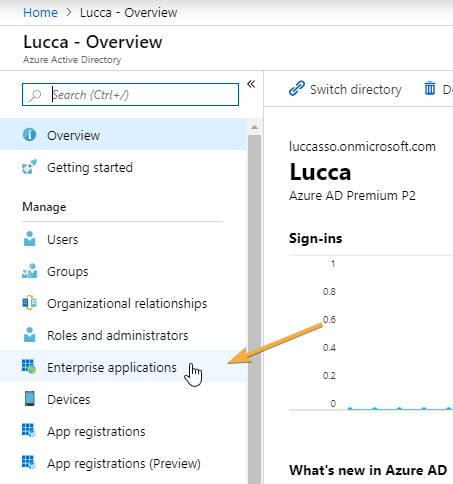The image size is (453, 484).
Task: Click the Getting started rocket icon
Action: click(29, 167)
